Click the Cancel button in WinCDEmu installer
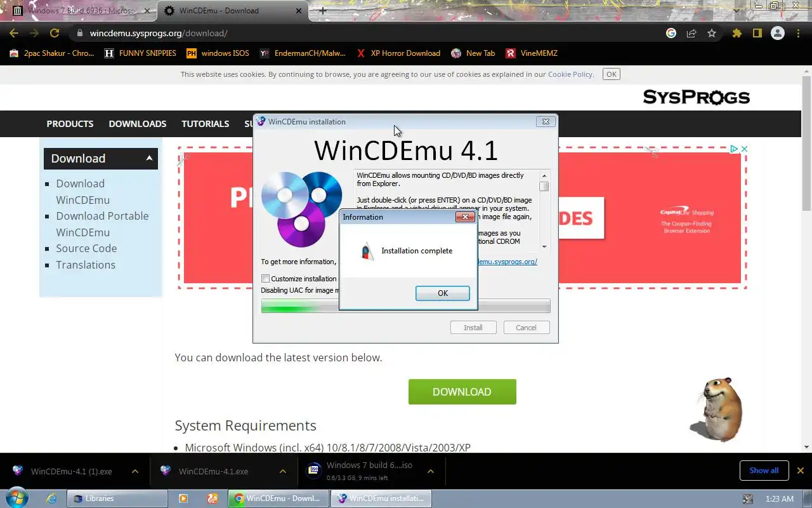 point(526,328)
